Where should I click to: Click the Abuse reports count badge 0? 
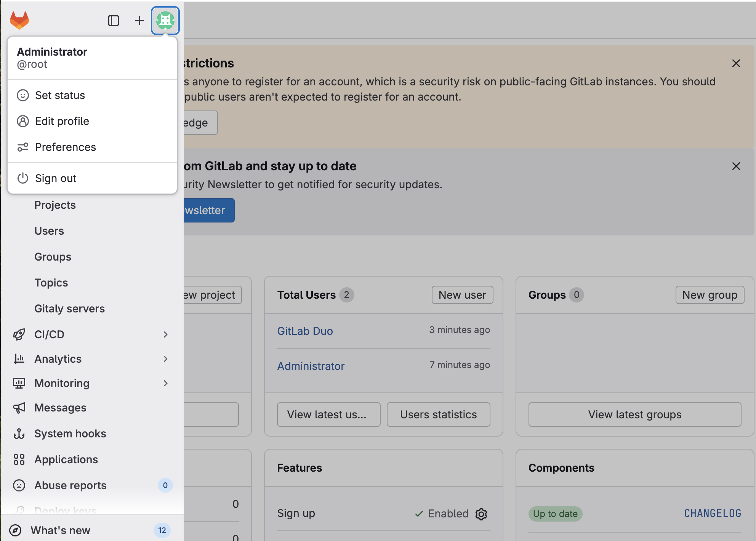coord(165,485)
